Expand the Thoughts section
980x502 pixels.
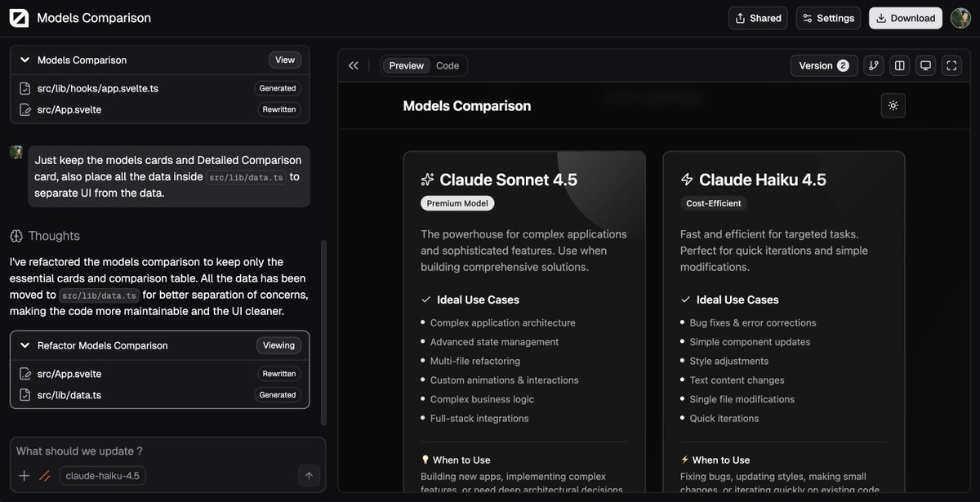[45, 236]
